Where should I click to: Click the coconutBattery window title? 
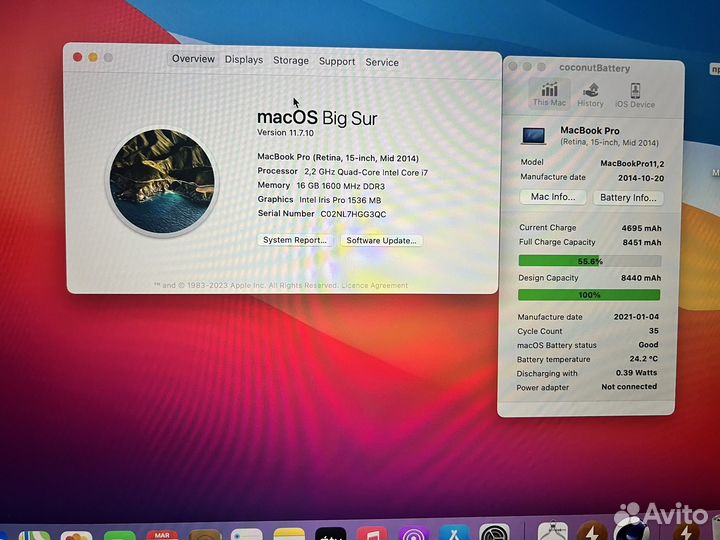coord(595,68)
